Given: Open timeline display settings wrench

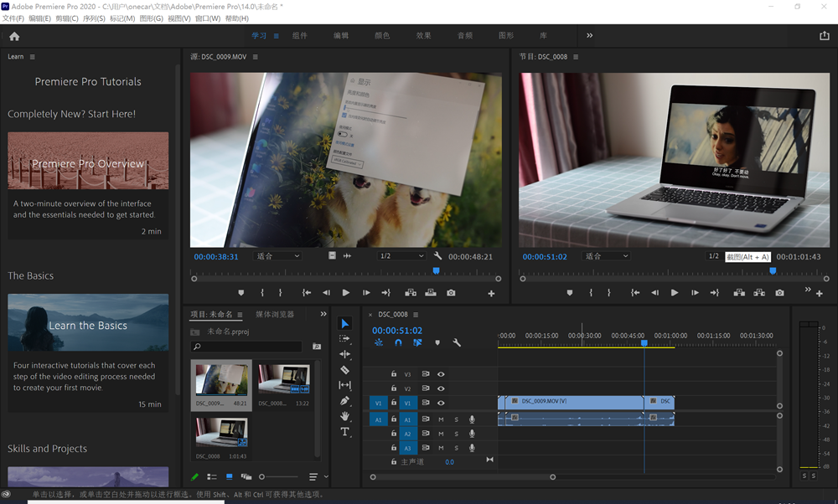Looking at the screenshot, I should 457,343.
